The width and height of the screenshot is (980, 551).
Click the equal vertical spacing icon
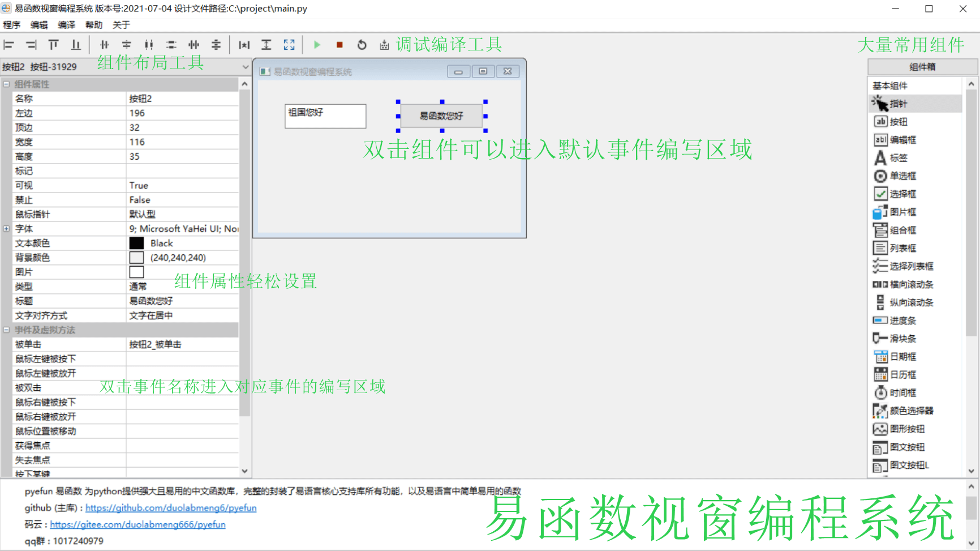coord(171,45)
